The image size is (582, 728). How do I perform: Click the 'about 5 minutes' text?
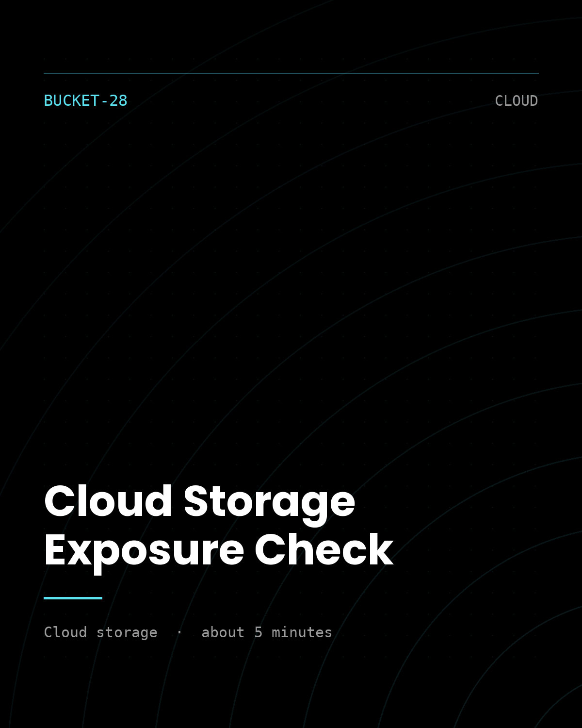[267, 632]
